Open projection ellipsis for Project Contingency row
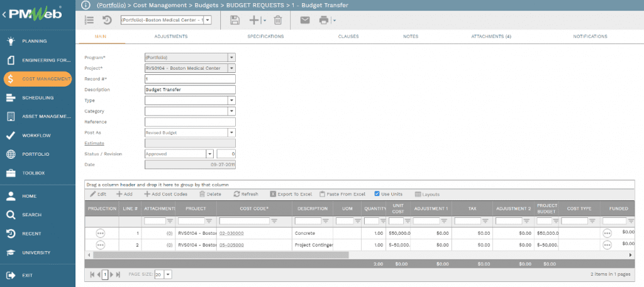 [x=100, y=245]
